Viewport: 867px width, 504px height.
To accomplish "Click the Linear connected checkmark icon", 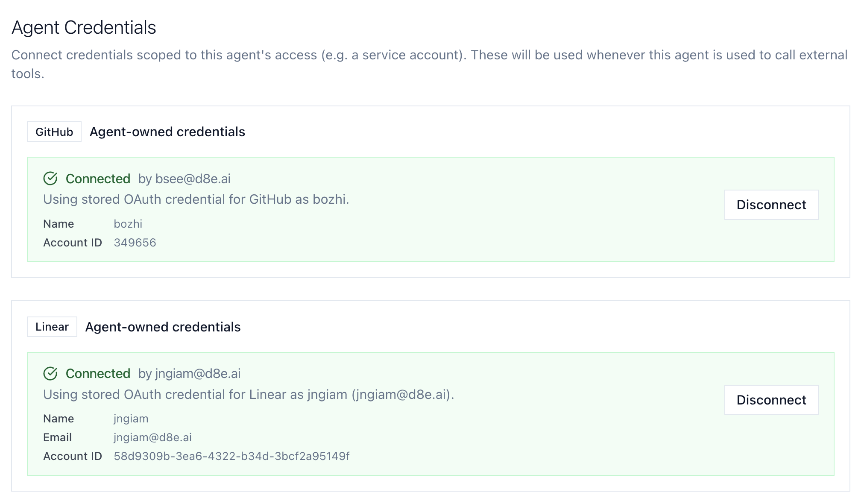I will (x=50, y=374).
